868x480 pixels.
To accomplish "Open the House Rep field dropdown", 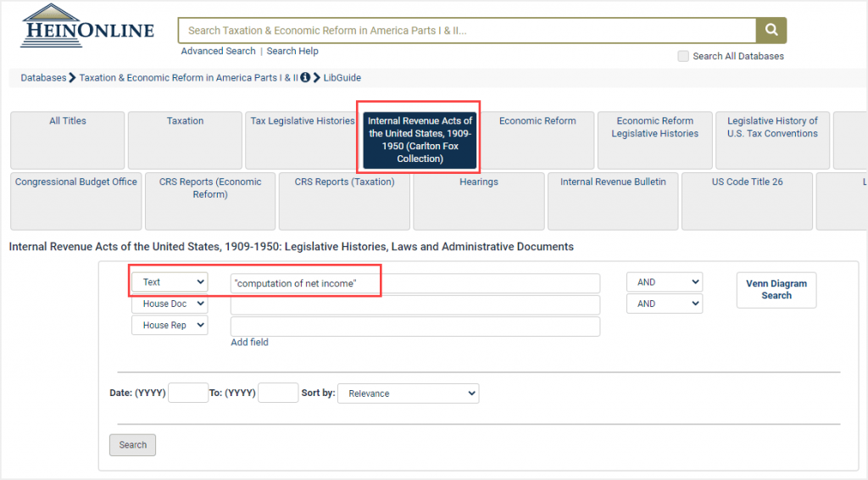I will tap(170, 325).
